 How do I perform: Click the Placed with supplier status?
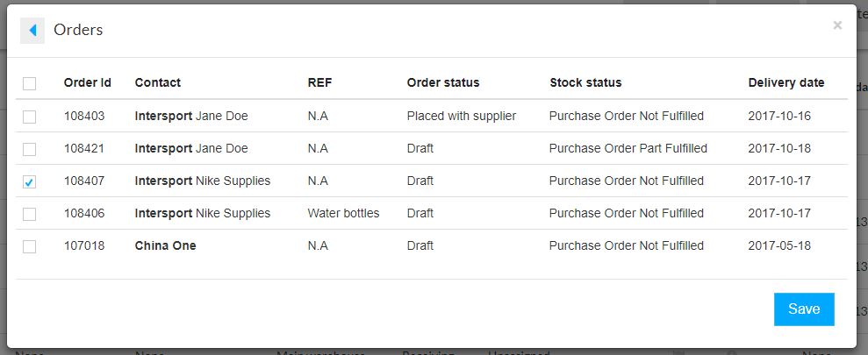click(x=461, y=116)
